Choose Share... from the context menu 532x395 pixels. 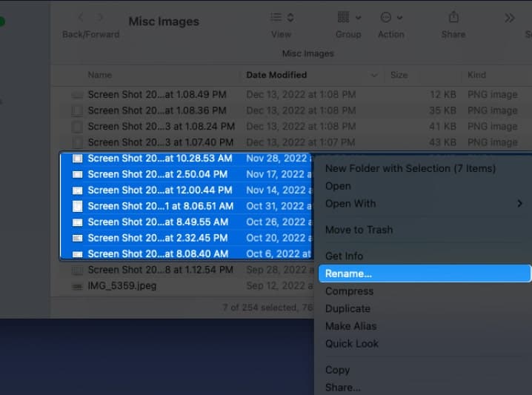342,387
